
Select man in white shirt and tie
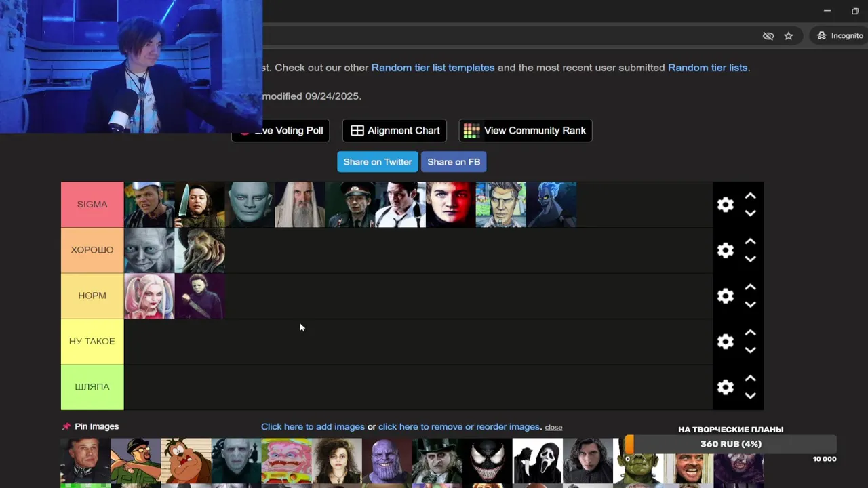click(400, 205)
